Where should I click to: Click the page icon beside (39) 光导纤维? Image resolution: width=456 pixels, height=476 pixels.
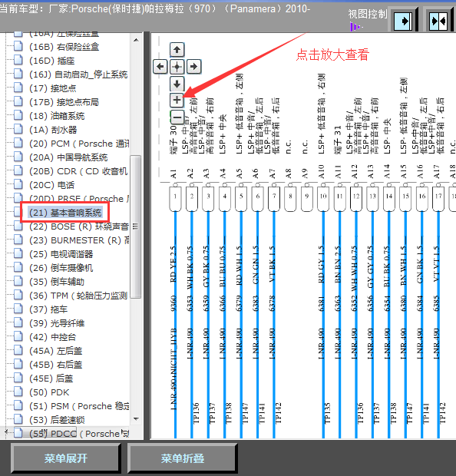[18, 322]
